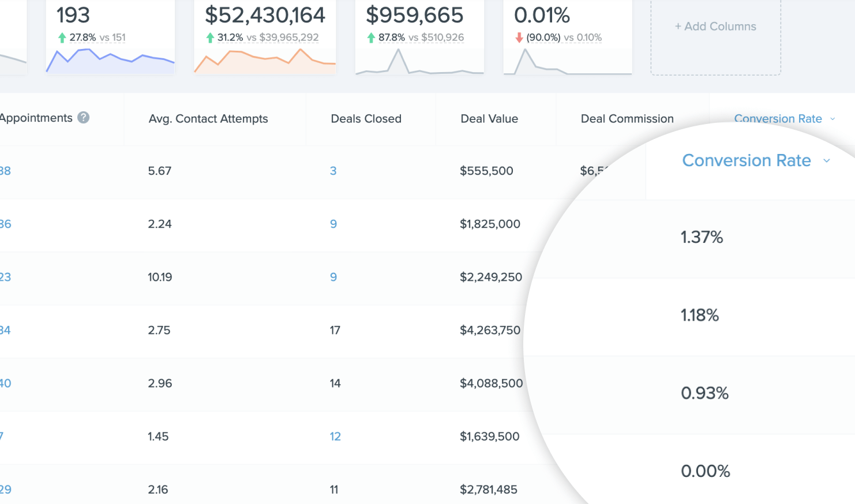This screenshot has width=855, height=504.
Task: Open the chevron next to the magnified Conversion Rate header
Action: pyautogui.click(x=827, y=161)
